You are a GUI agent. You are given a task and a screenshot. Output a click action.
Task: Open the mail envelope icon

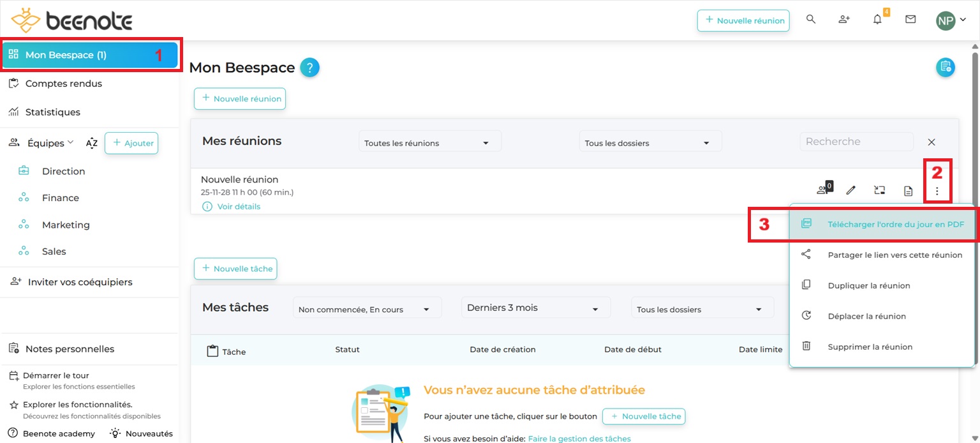910,20
